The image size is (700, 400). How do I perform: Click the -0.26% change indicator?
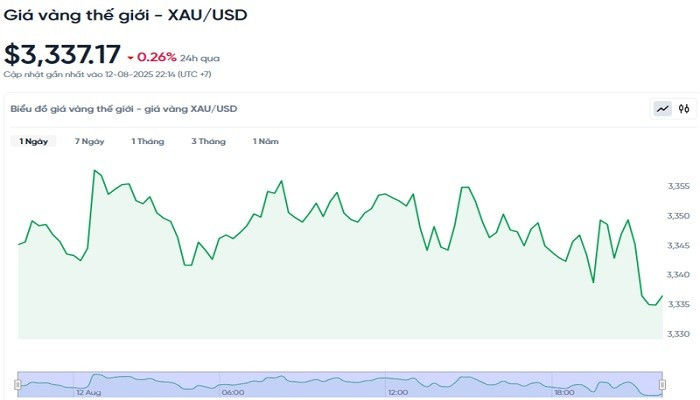(x=157, y=58)
